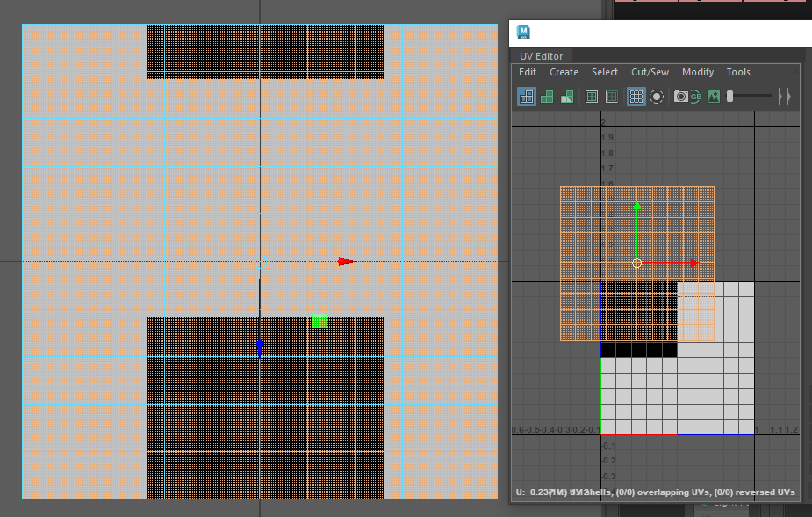Toggle the display image icon
The width and height of the screenshot is (812, 517).
(x=714, y=97)
